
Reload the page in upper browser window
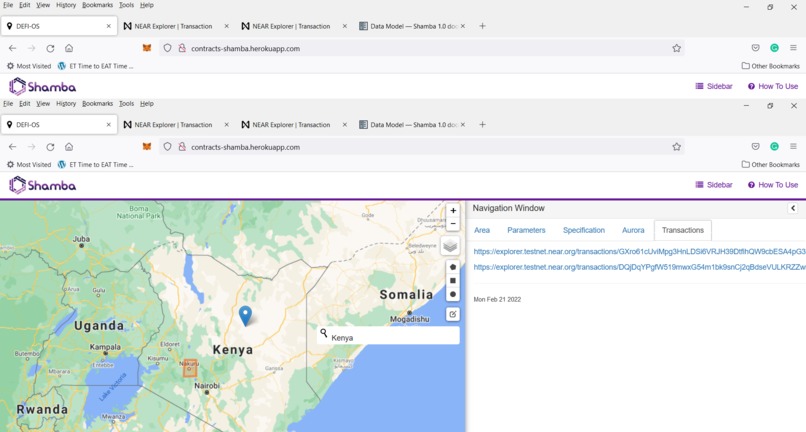[50, 48]
